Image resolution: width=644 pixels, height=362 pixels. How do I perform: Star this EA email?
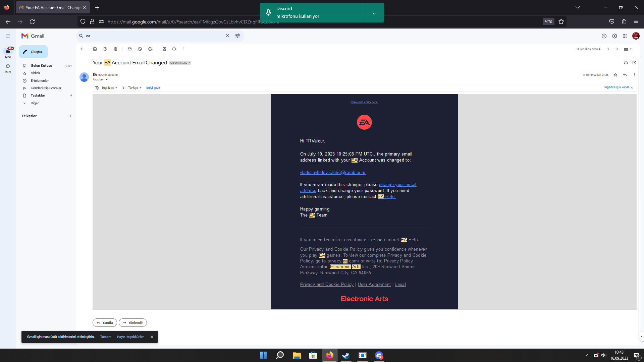tap(615, 75)
